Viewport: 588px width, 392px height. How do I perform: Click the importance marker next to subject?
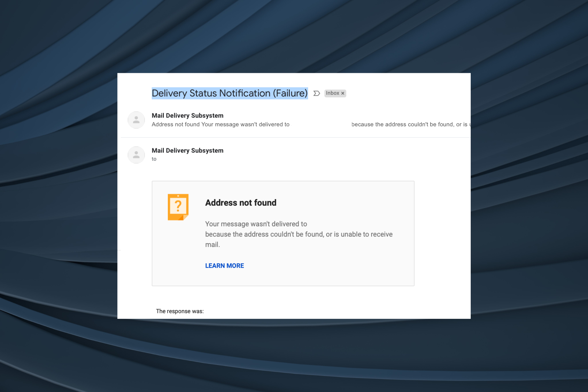(316, 93)
